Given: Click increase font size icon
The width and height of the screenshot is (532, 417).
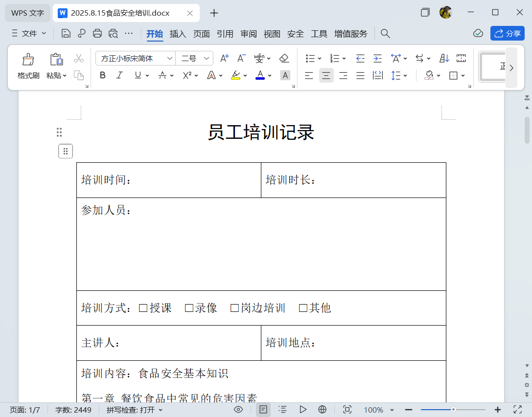Looking at the screenshot, I should click(224, 58).
